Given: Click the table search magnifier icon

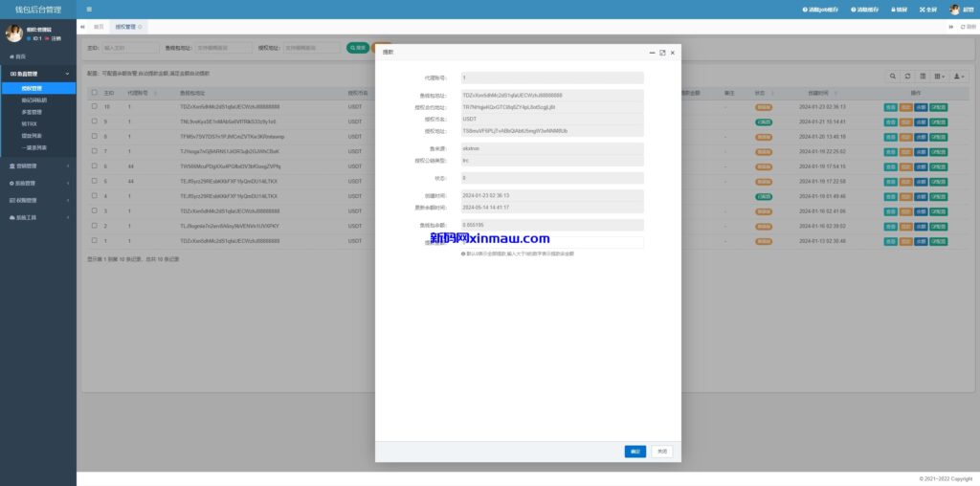Looking at the screenshot, I should [894, 76].
